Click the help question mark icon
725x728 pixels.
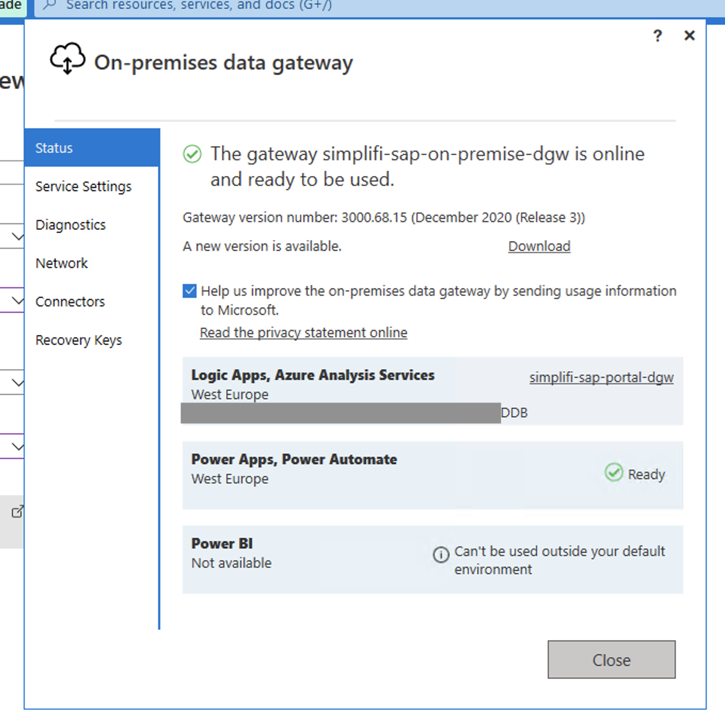click(658, 36)
